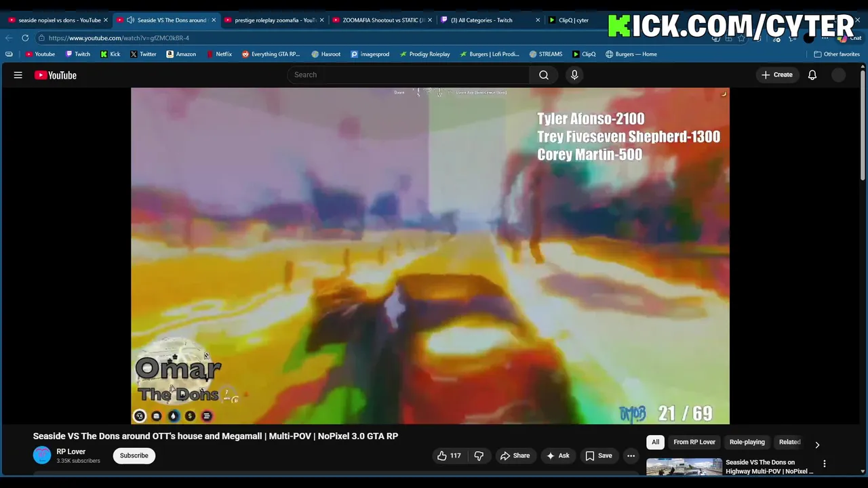Click the Ask button under the video
This screenshot has height=488, width=868.
tap(557, 455)
